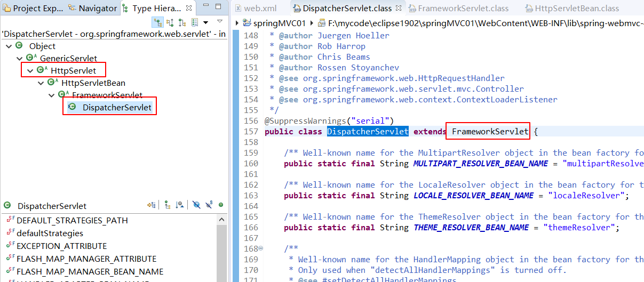Select Object in the hierarchy tree
644x282 pixels.
click(42, 46)
